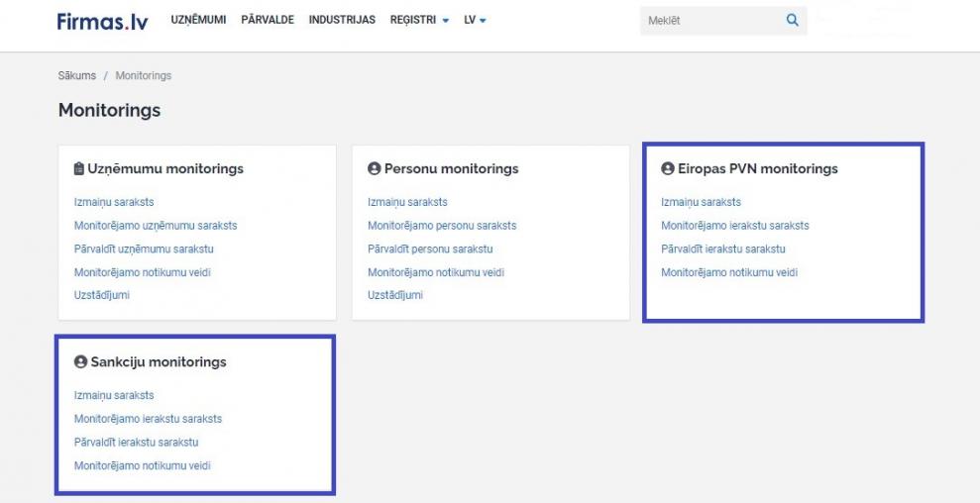Click the person icon beside Personu monitorings
This screenshot has height=503, width=980.
click(x=374, y=169)
